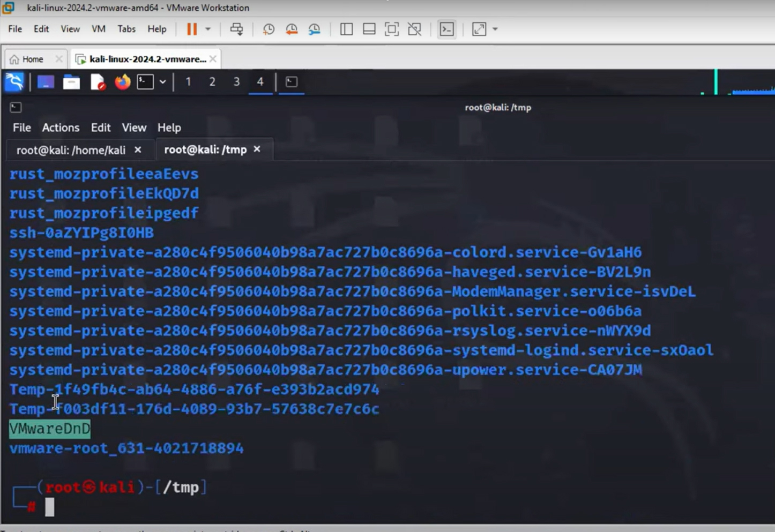
Task: Launch terminal emulator from the panel
Action: 145,82
